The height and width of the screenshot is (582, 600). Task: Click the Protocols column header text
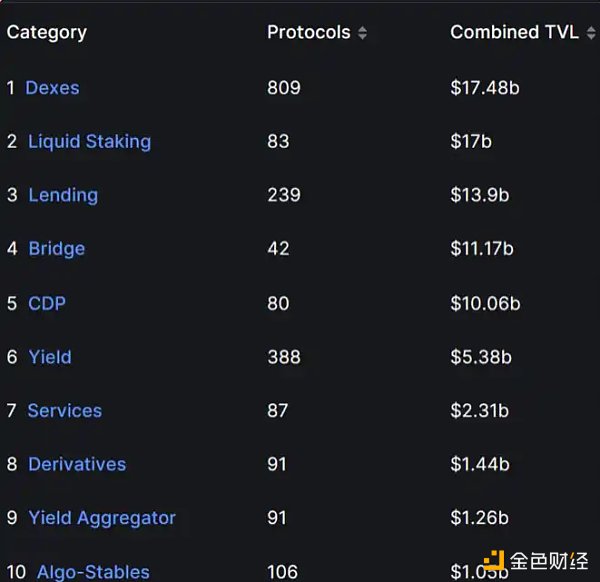(x=308, y=32)
